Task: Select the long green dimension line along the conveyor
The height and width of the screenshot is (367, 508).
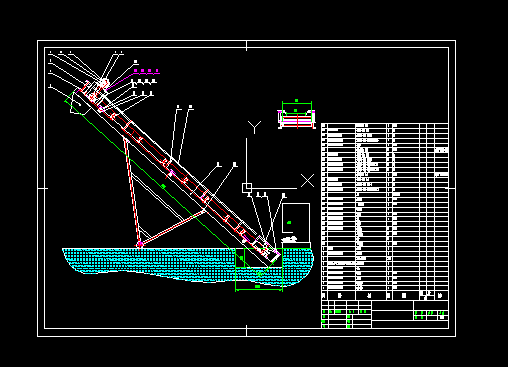Action: tap(163, 187)
